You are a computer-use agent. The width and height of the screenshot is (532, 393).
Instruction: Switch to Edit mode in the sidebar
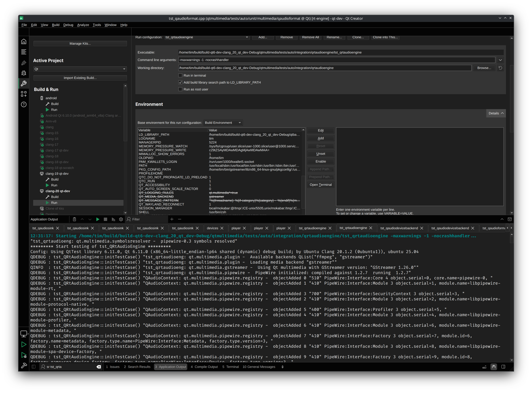click(x=24, y=52)
